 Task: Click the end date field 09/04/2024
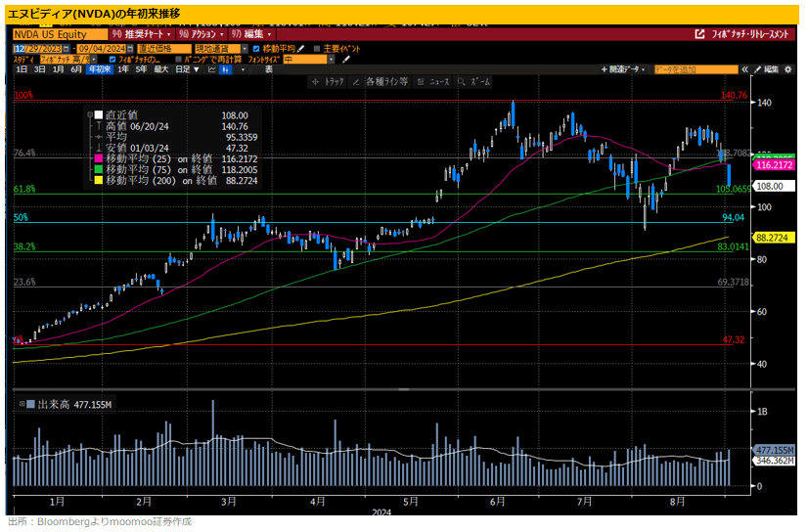point(102,49)
